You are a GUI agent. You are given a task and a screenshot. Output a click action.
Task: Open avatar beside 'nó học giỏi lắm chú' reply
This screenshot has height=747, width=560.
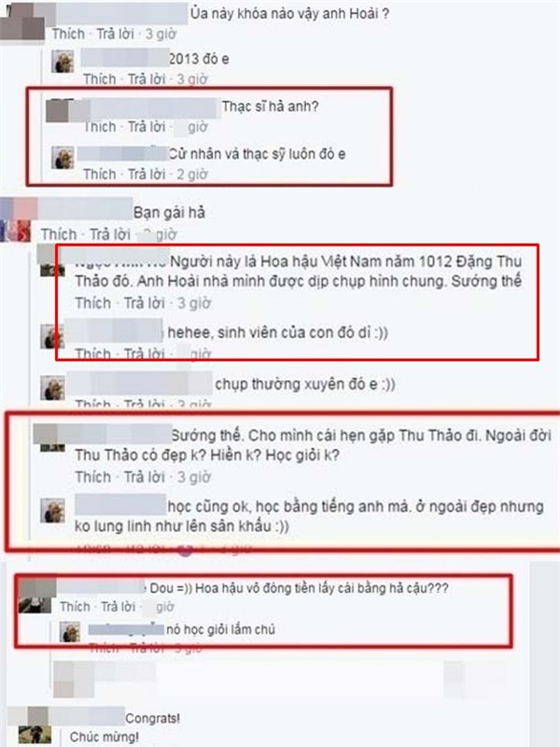[x=69, y=632]
